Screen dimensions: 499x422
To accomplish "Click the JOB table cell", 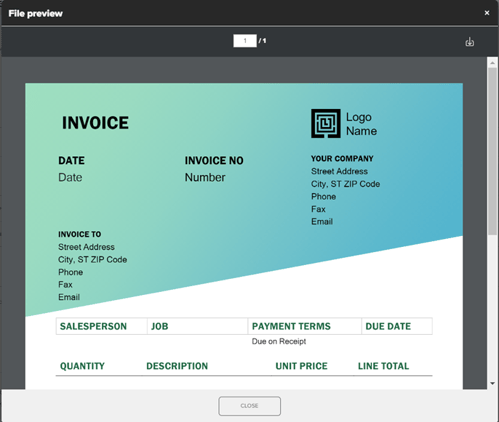I will (198, 326).
